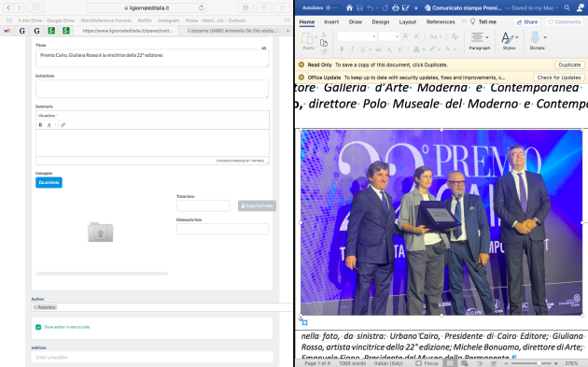Click the Text Effects blue A icon
The image size is (588, 367).
[x=416, y=49]
